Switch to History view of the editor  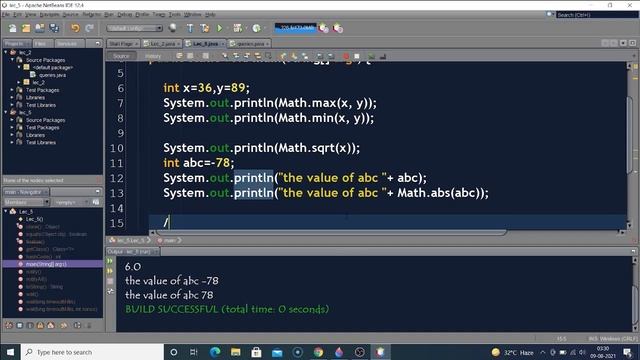pyautogui.click(x=153, y=56)
